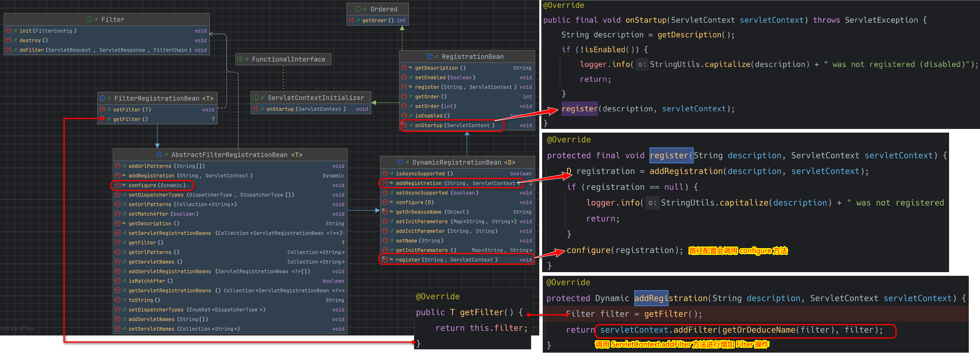
Task: Click the method icon beside setFilter(T)
Action: [x=102, y=109]
